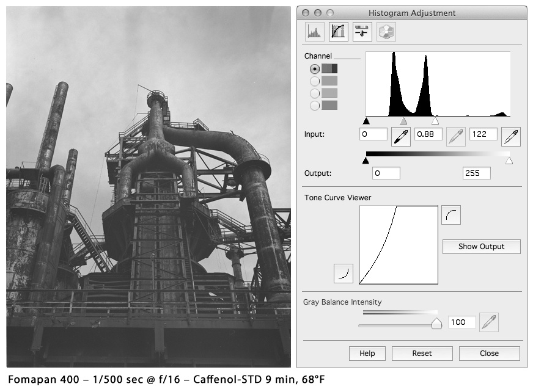Click the curve-shape button above Show Output

(x=451, y=215)
